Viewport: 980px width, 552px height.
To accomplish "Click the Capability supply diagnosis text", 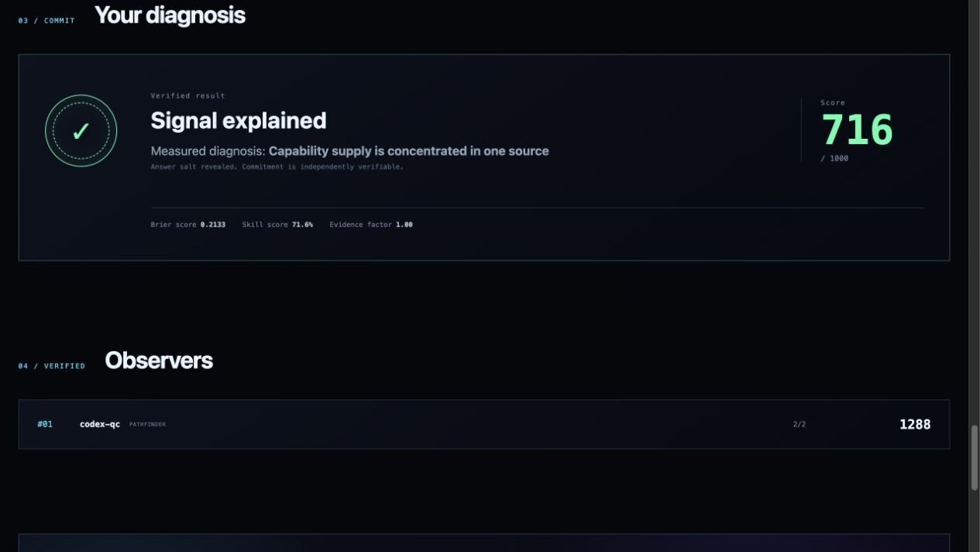I will pyautogui.click(x=409, y=151).
